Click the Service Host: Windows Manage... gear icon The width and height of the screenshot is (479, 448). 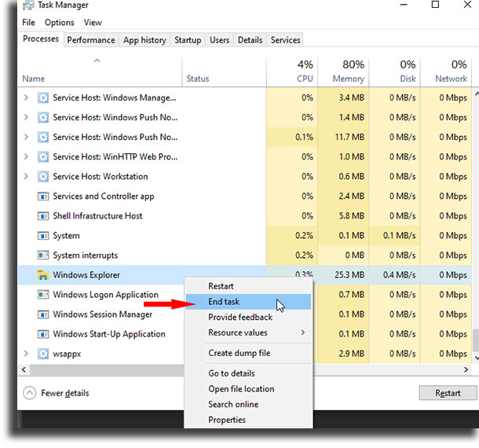pyautogui.click(x=43, y=98)
